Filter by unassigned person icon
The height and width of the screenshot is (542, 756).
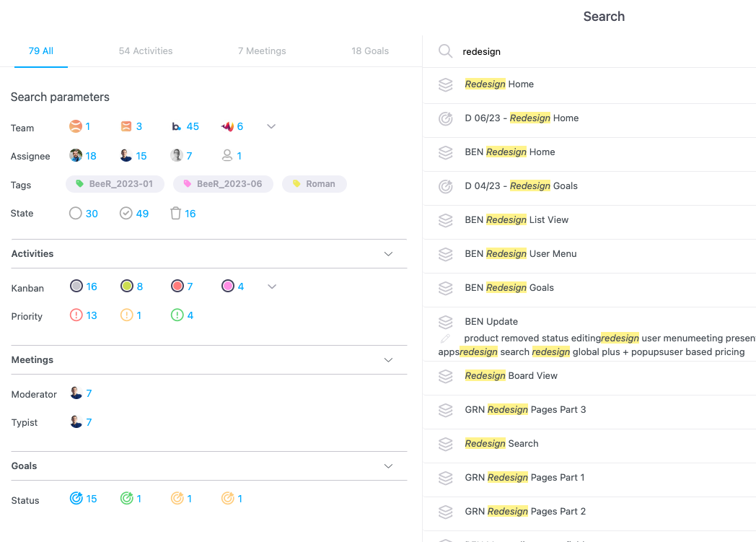[227, 156]
